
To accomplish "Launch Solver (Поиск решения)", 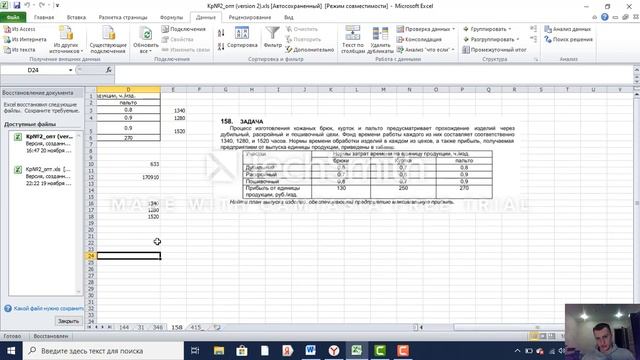I will coord(568,40).
